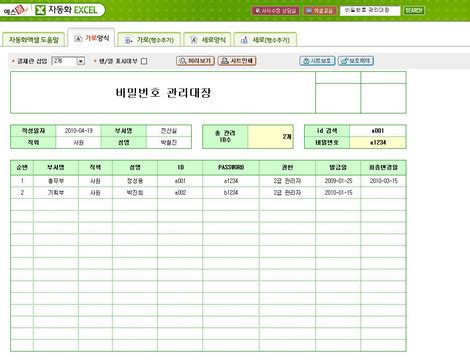Image resolution: width=470 pixels, height=361 pixels.
Task: Click the search input field in header
Action: 370,11
